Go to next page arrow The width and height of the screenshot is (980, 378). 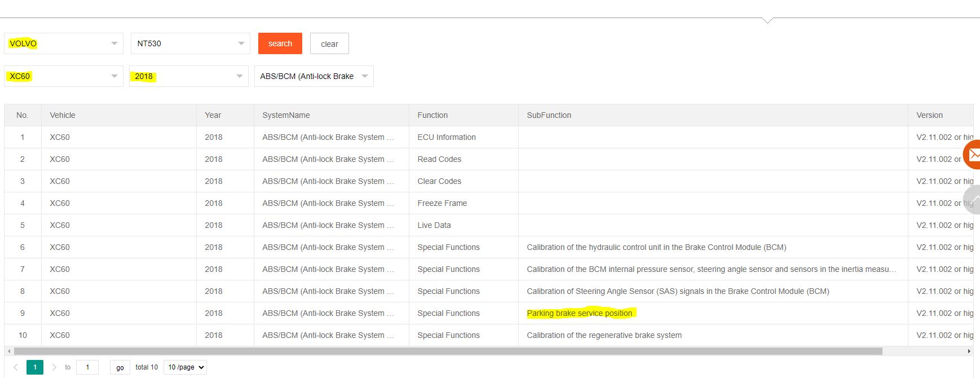tap(54, 367)
